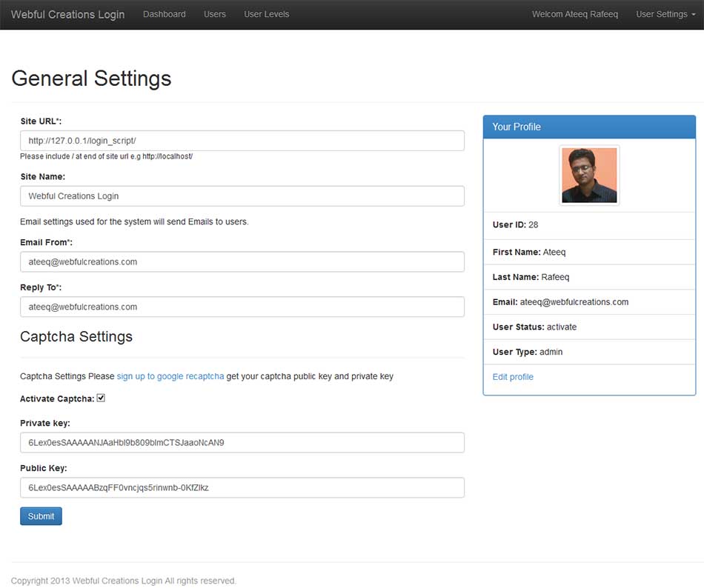The height and width of the screenshot is (588, 704).
Task: Click the Captcha Settings section heading
Action: (76, 336)
